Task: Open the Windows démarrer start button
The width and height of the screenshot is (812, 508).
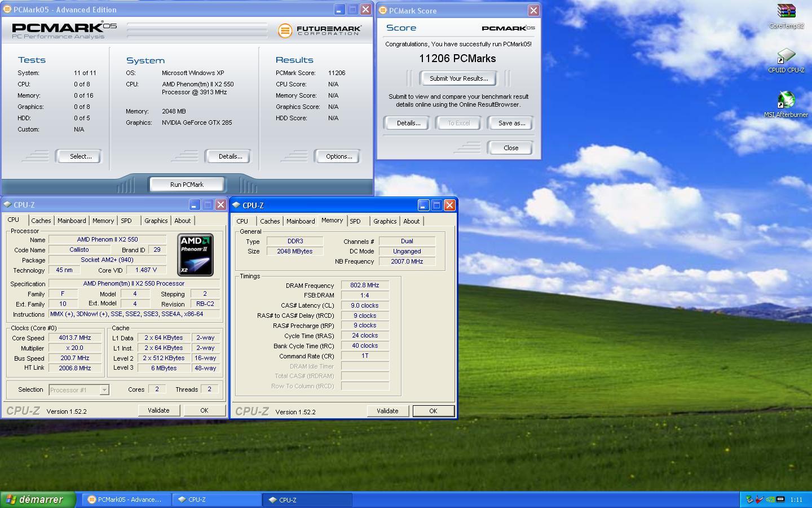Action: point(38,500)
